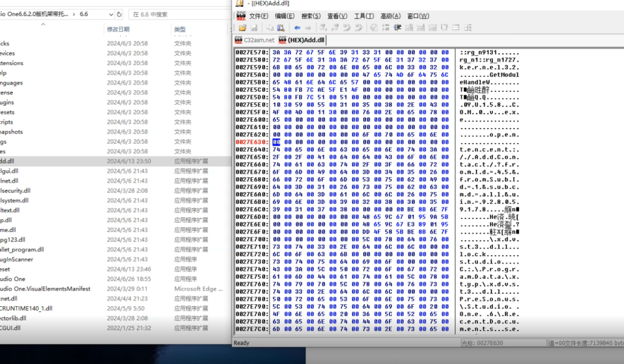Sort files by 修改日期 column

[118, 29]
